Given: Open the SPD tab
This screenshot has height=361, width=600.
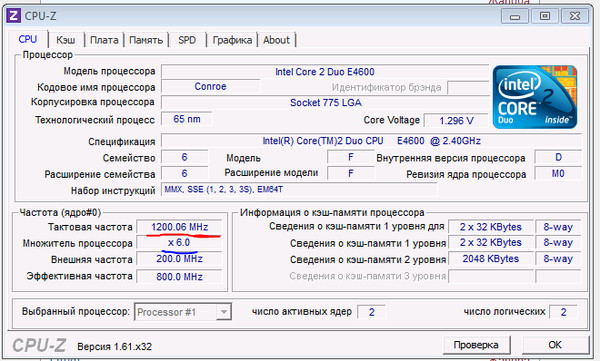Looking at the screenshot, I should (187, 40).
